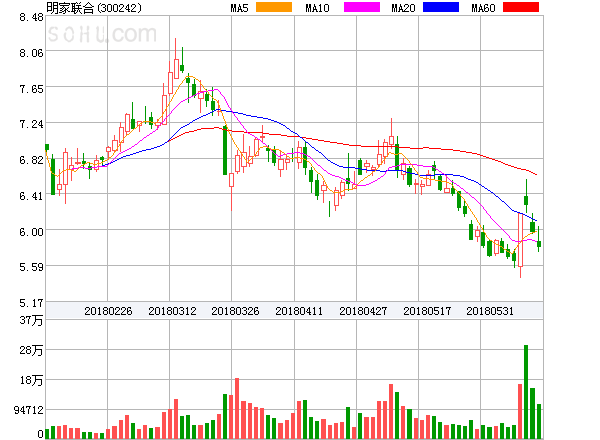Click the 5.59 price axis label

[x=31, y=267]
